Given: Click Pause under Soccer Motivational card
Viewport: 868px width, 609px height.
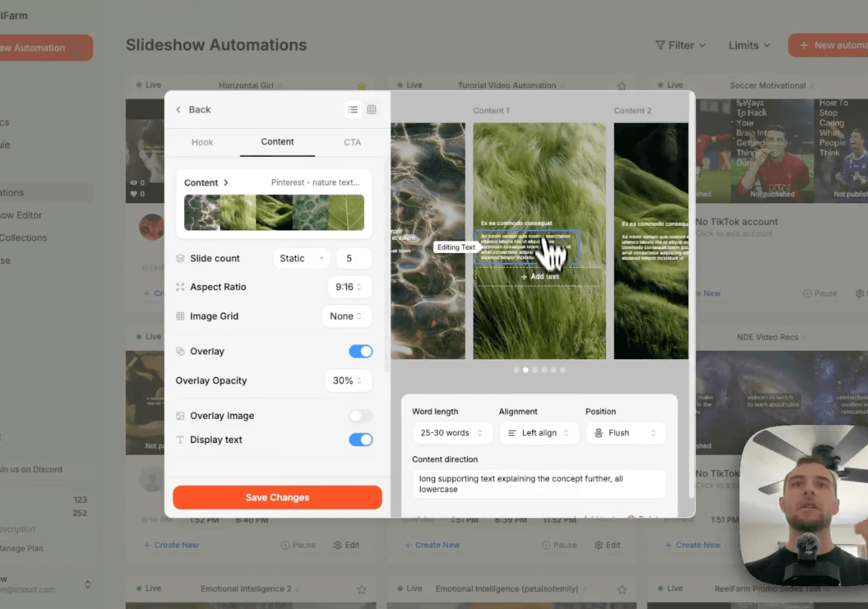Looking at the screenshot, I should 820,294.
